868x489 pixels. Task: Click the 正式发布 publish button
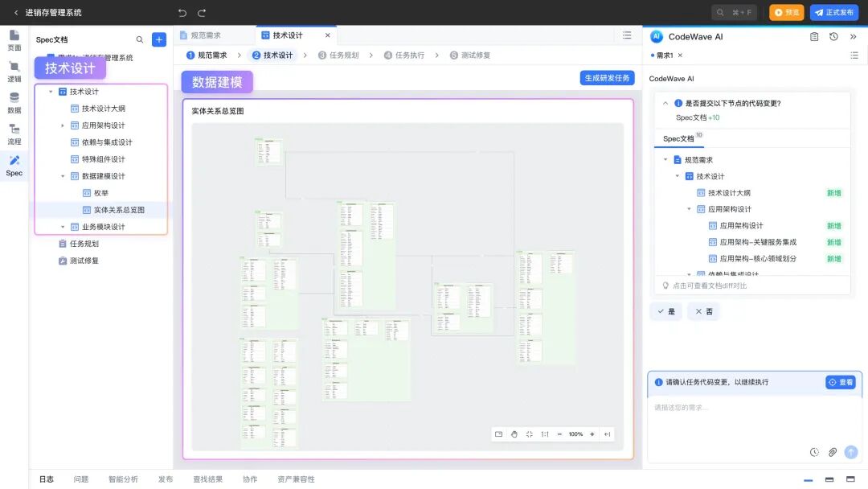tap(833, 12)
